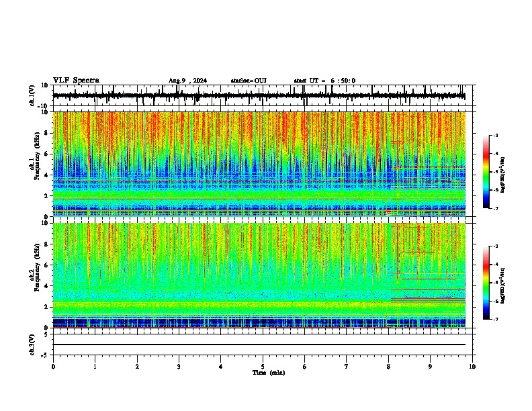Click the '-7' label on ch.2 colorbar
Image resolution: width=532 pixels, height=411 pixels.
click(x=496, y=319)
